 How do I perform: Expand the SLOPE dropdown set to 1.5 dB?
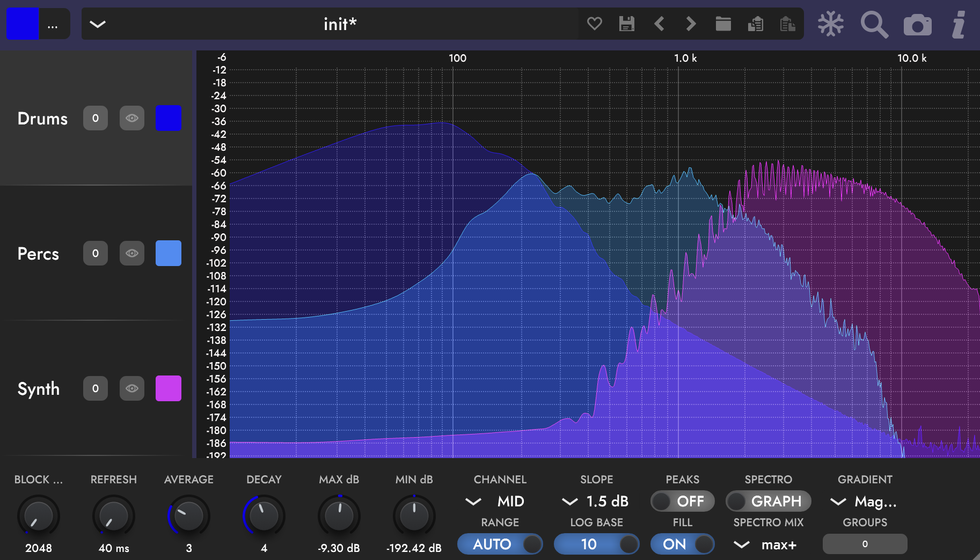596,502
